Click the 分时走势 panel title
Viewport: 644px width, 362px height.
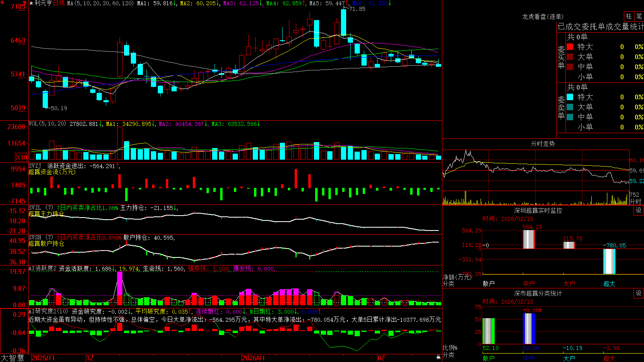click(543, 144)
